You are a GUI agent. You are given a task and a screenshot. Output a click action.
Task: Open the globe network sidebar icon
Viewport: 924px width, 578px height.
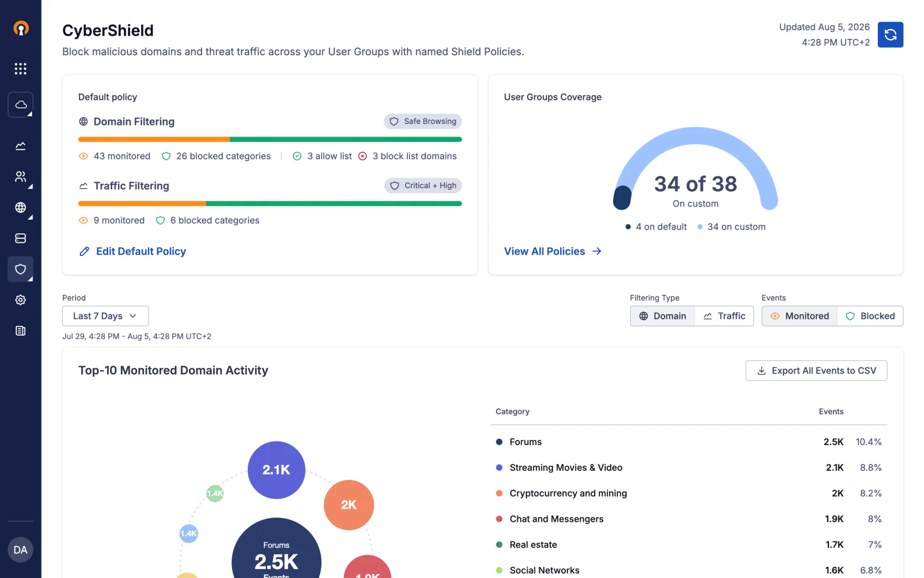pyautogui.click(x=20, y=208)
